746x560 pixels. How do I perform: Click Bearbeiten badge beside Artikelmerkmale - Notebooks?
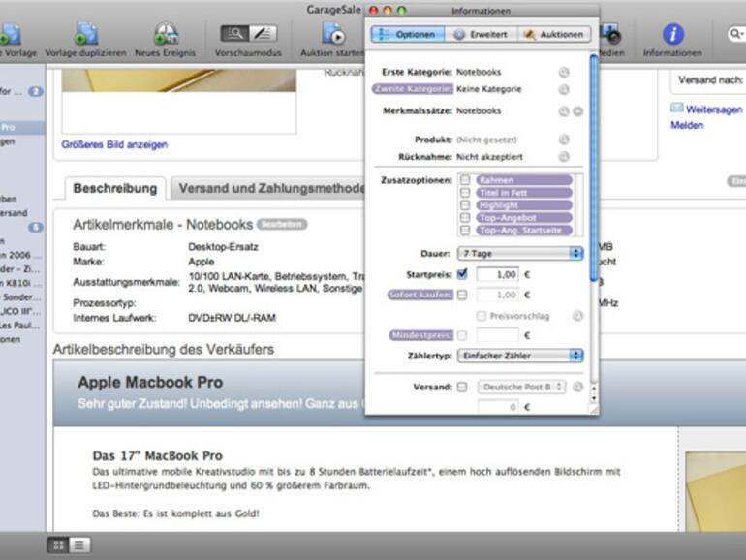click(282, 224)
